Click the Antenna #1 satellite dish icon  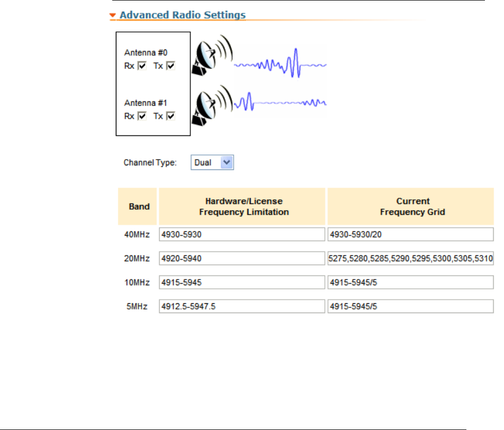[212, 106]
